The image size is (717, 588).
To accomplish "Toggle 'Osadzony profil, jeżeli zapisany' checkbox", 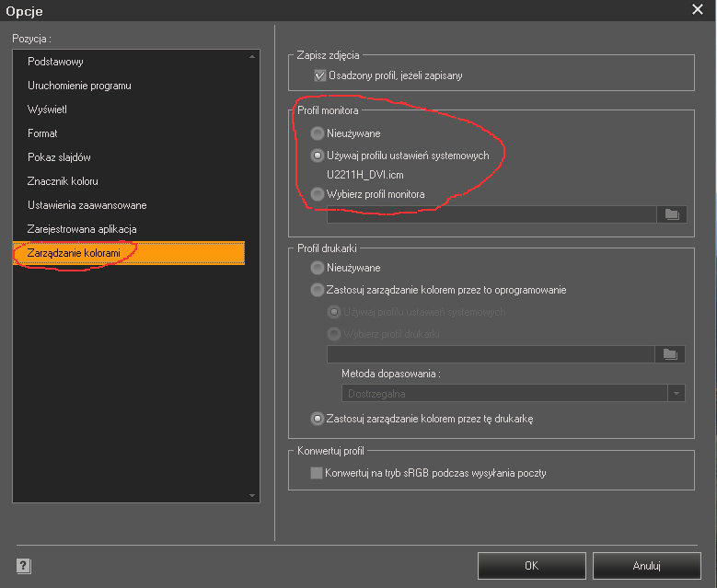I will (320, 75).
